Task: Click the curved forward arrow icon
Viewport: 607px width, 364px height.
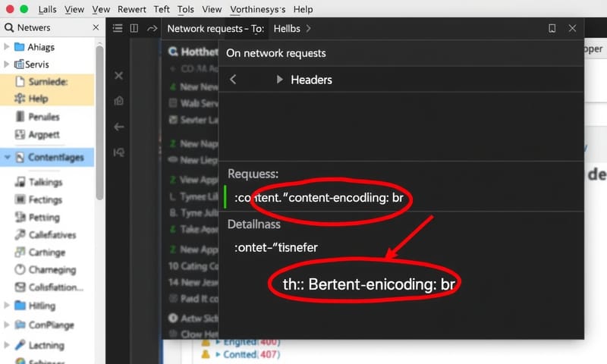Action: pyautogui.click(x=153, y=28)
